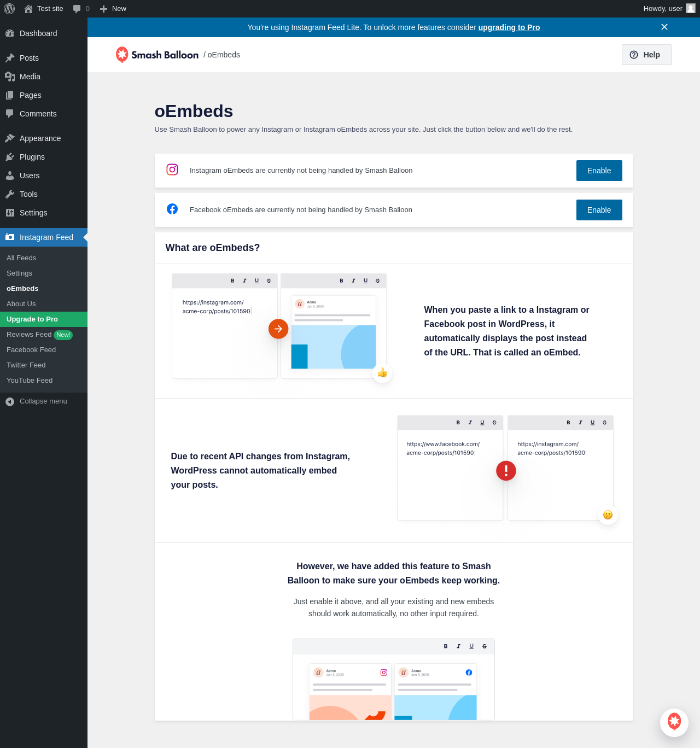Click the Comments speech bubble sidebar icon
Image resolution: width=700 pixels, height=748 pixels.
pyautogui.click(x=10, y=114)
